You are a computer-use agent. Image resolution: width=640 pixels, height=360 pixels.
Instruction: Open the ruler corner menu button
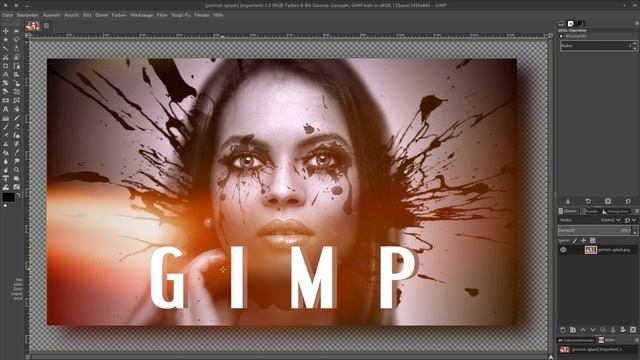(27, 36)
